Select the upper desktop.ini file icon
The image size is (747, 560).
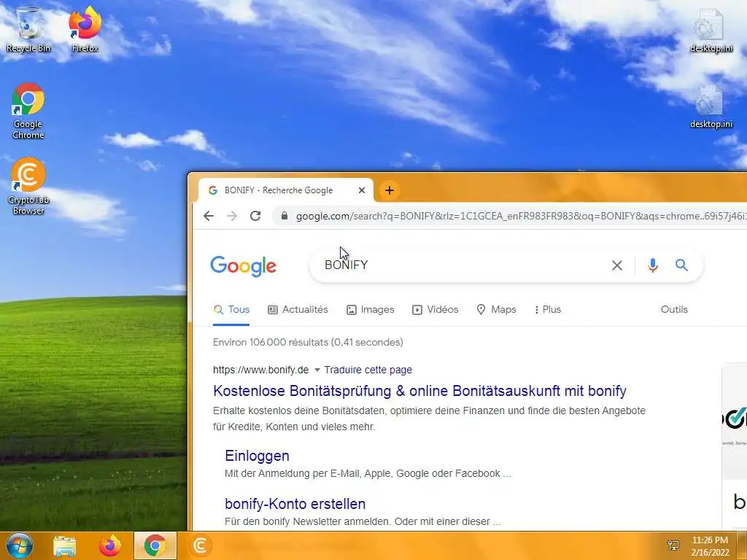point(711,29)
